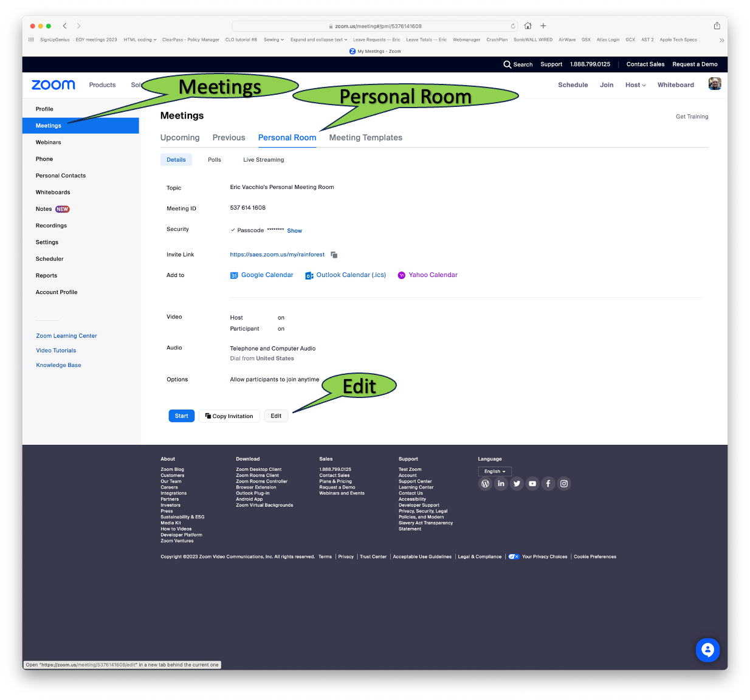Click Schedule in the top navigation
The width and height of the screenshot is (750, 700).
(573, 85)
